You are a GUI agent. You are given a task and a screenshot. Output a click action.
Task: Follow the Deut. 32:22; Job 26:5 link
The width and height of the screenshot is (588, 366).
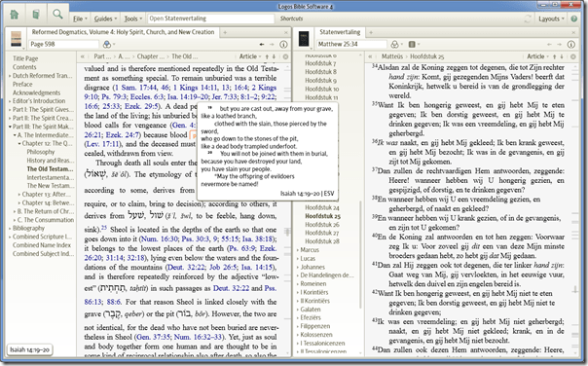[x=202, y=268]
